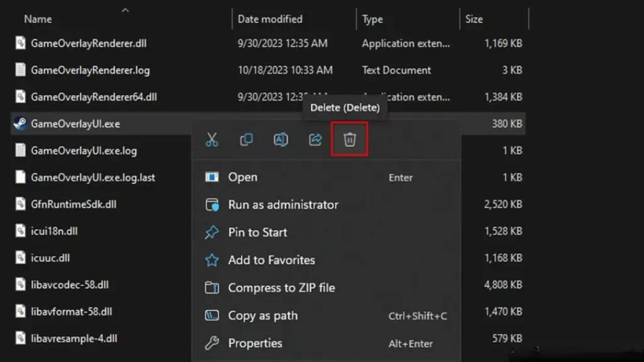Click the Rename icon in context menu
This screenshot has width=644, height=362.
point(280,140)
